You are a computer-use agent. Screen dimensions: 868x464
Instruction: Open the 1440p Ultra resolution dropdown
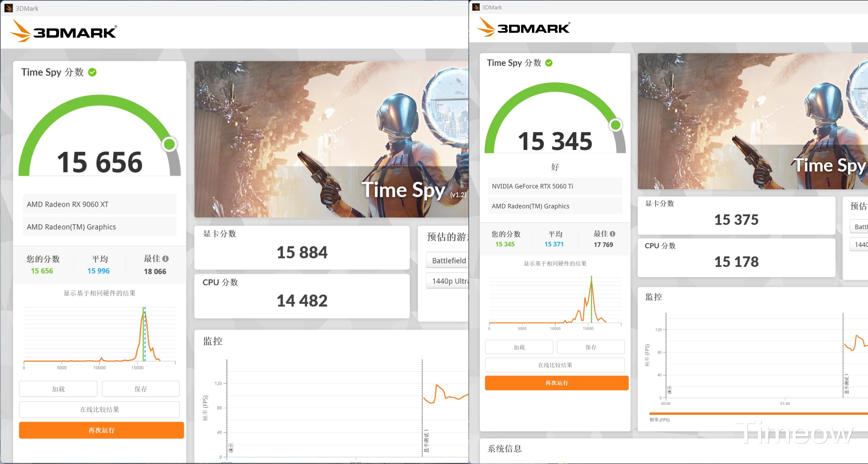pos(447,281)
